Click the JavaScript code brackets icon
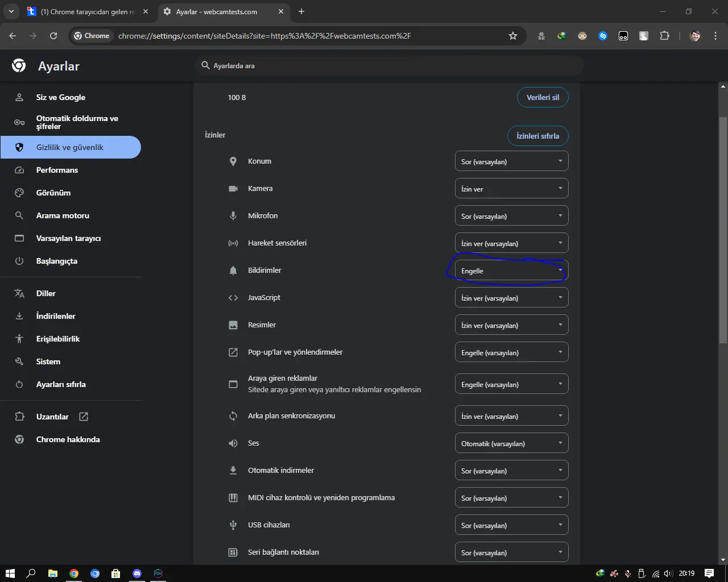This screenshot has width=728, height=582. tap(233, 298)
